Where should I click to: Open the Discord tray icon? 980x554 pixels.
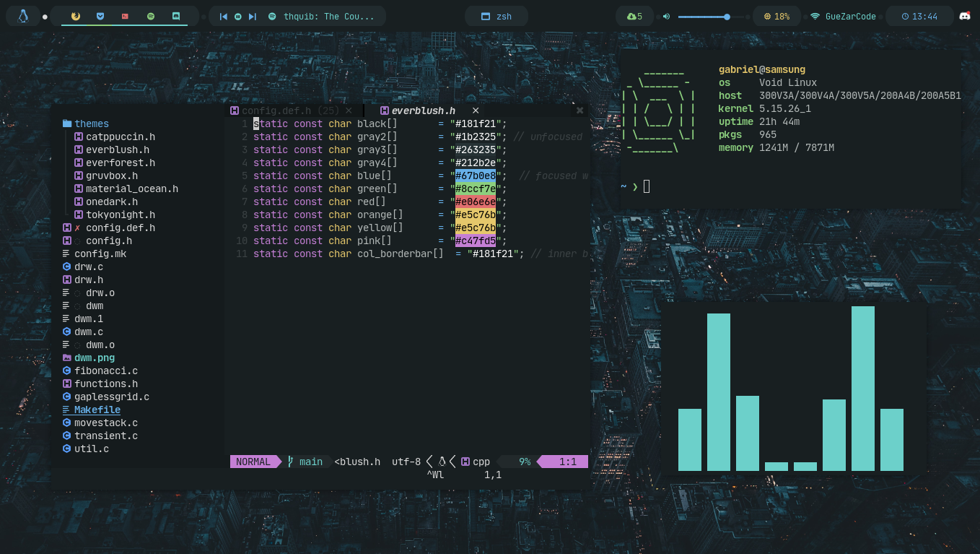(965, 16)
